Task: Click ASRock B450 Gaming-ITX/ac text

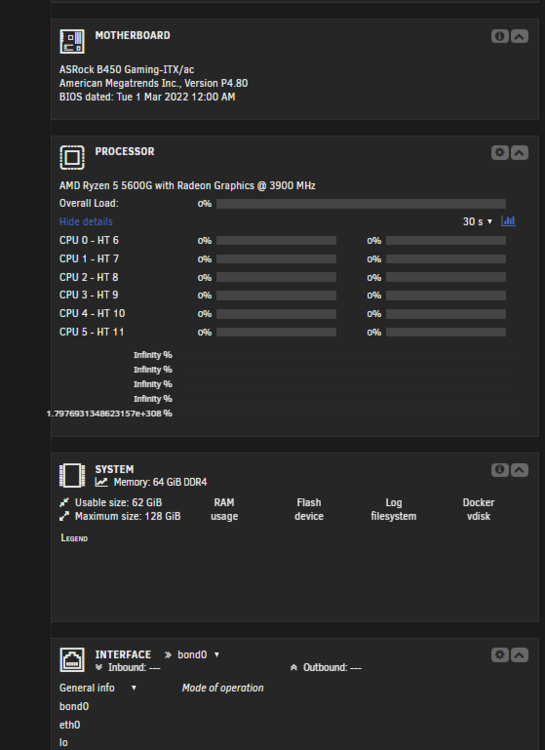Action: pos(127,69)
